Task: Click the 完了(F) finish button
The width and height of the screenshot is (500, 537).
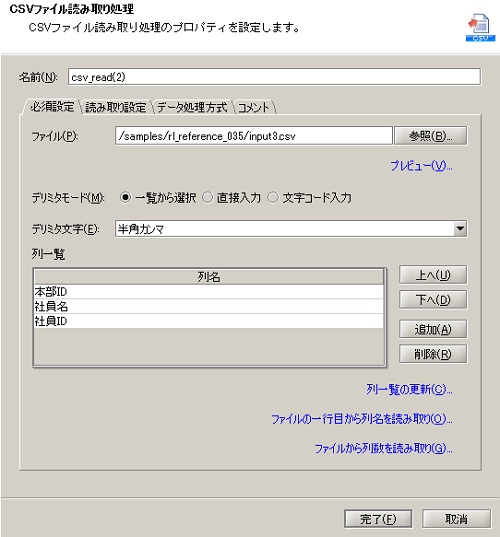Action: 378,519
